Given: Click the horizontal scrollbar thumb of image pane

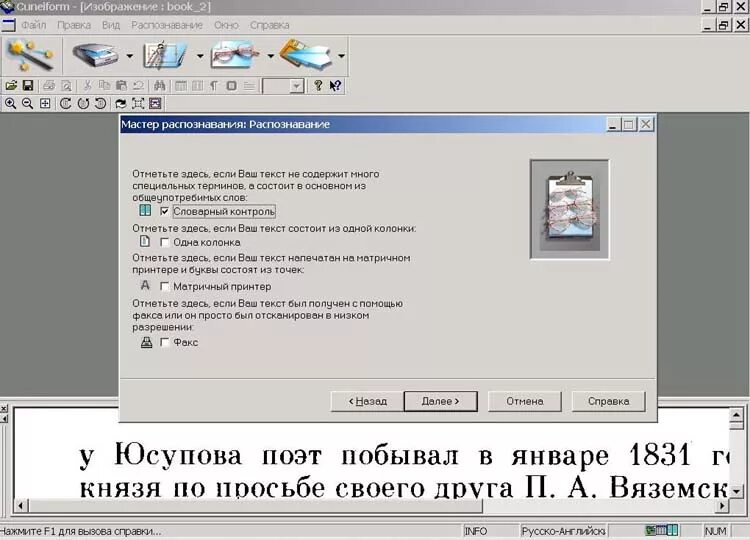Looking at the screenshot, I should click(x=255, y=506).
